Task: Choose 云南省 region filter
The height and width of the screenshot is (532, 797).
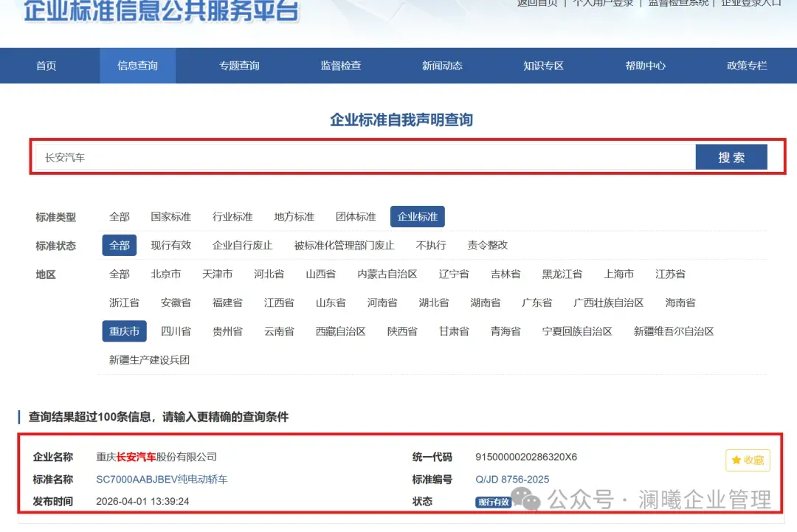Action: point(279,331)
